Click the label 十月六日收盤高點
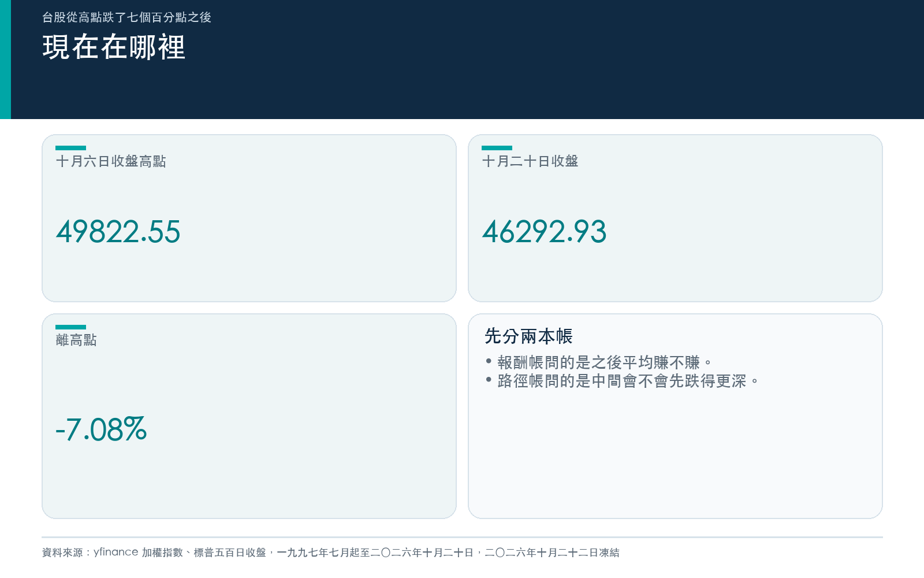 [x=111, y=161]
